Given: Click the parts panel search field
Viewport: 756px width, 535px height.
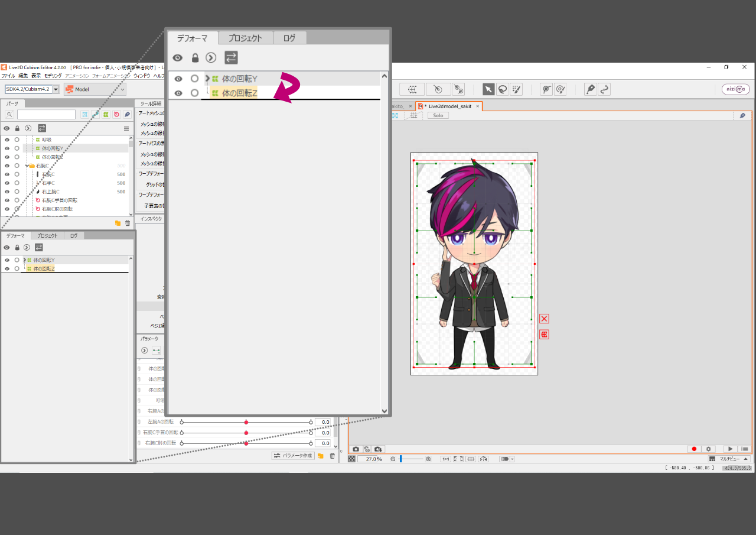Looking at the screenshot, I should coord(46,115).
